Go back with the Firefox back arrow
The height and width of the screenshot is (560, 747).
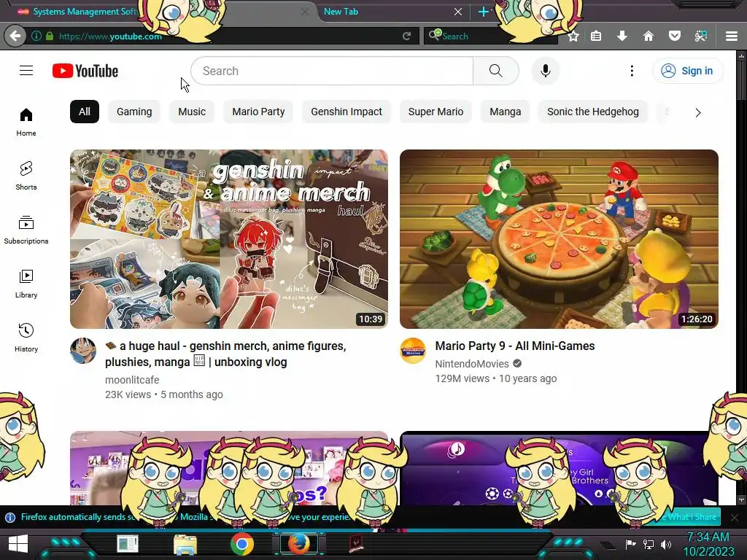click(15, 36)
